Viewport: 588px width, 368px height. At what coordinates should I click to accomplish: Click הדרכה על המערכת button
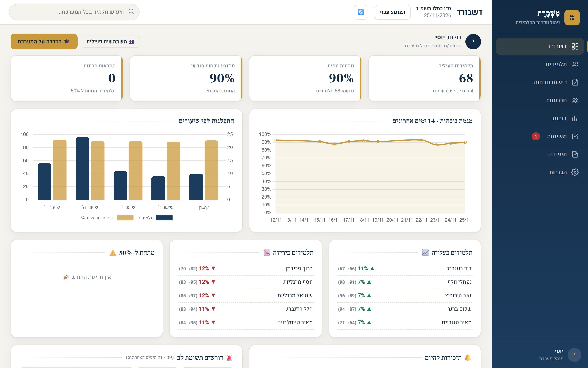(44, 41)
